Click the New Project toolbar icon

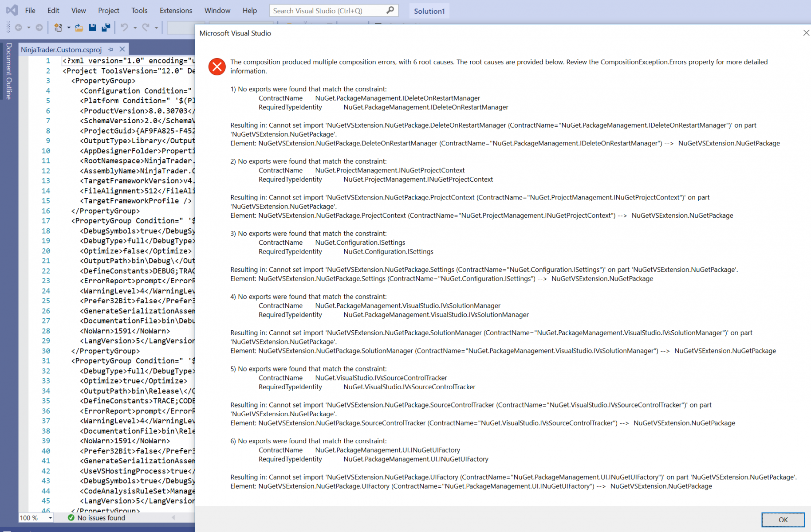tap(58, 27)
